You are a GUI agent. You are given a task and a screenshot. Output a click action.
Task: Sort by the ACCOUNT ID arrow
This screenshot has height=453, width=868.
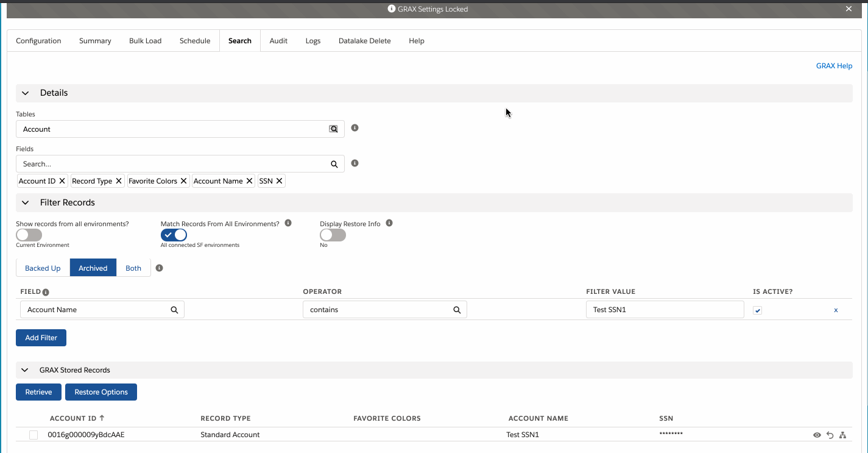click(x=102, y=418)
